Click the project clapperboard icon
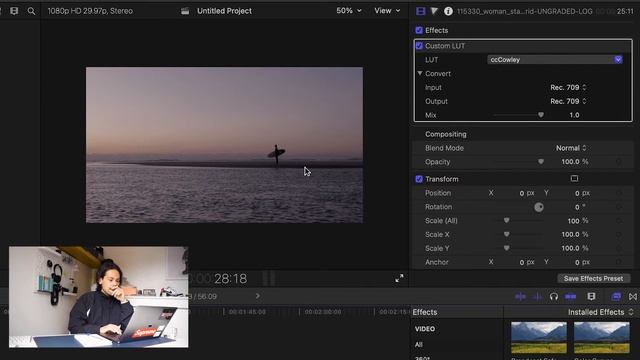Screen dimensions: 640x360 185,11
